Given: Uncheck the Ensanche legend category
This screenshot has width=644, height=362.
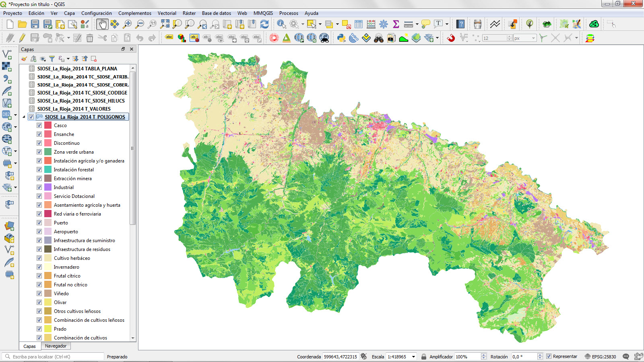Looking at the screenshot, I should [x=39, y=134].
